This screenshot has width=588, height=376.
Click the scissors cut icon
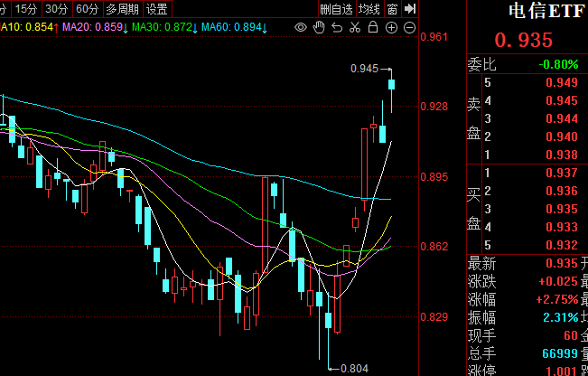pos(355,28)
